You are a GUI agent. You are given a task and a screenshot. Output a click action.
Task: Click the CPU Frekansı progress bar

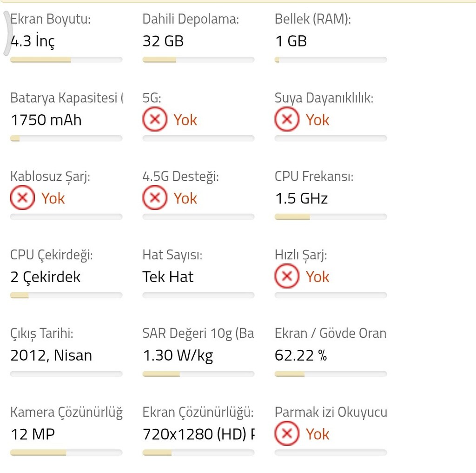[331, 217]
